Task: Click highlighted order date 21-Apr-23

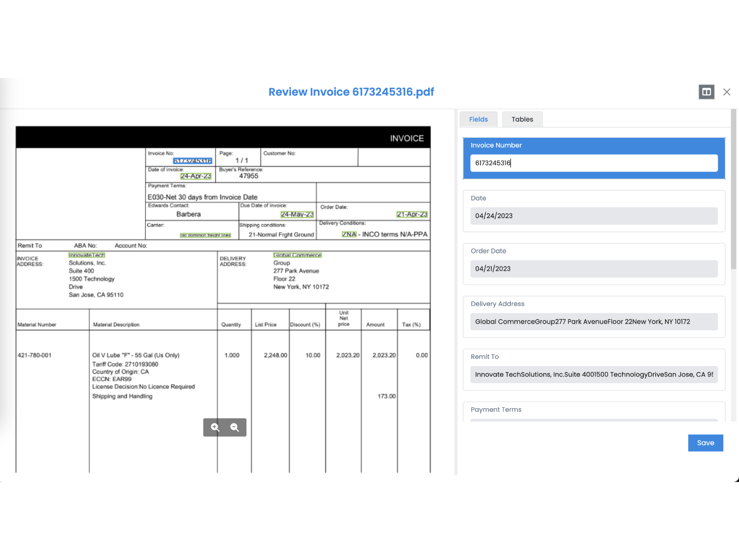Action: tap(412, 214)
